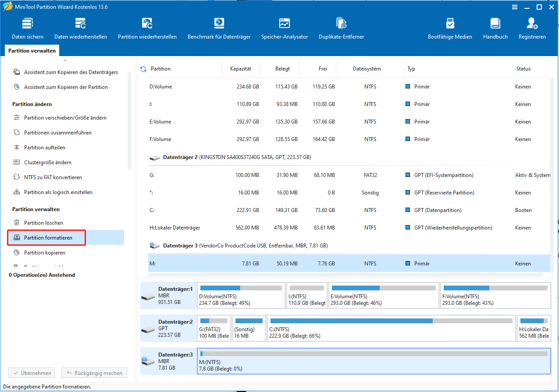
Task: Select the M: partition row
Action: coord(349,264)
